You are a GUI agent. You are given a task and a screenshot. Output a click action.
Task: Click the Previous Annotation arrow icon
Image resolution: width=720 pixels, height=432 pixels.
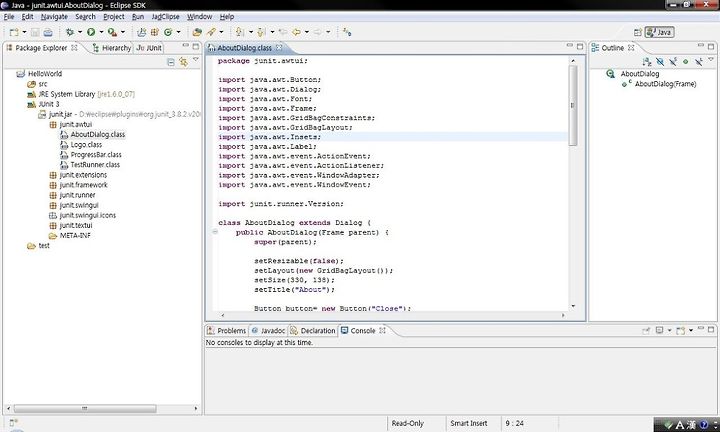(x=261, y=32)
